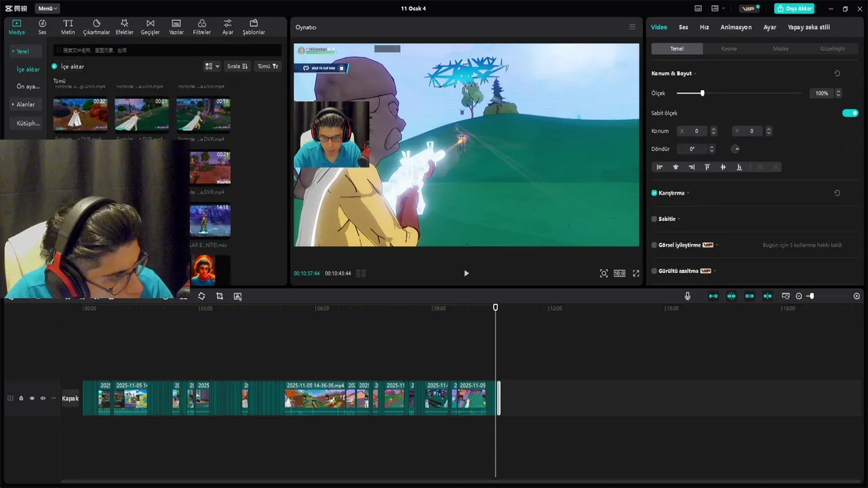The image size is (868, 488).
Task: Open the Geçişler transitions panel
Action: click(151, 27)
